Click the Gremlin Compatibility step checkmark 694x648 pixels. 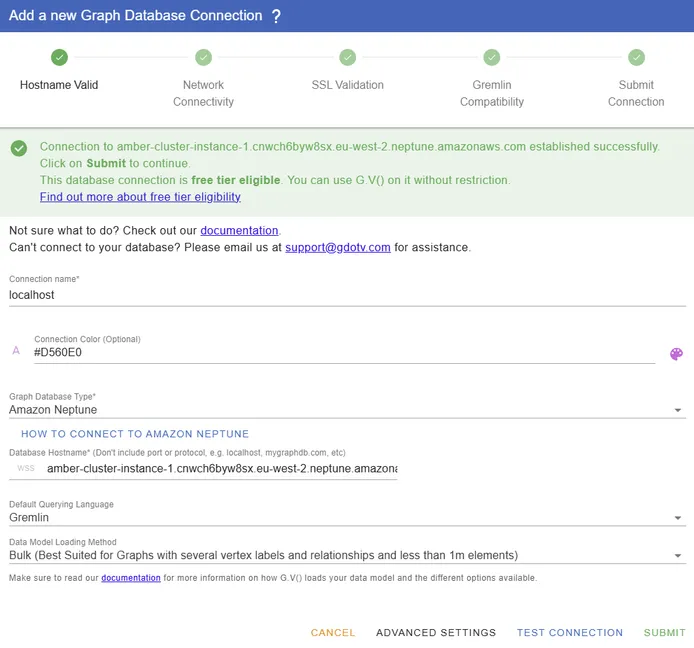[492, 57]
